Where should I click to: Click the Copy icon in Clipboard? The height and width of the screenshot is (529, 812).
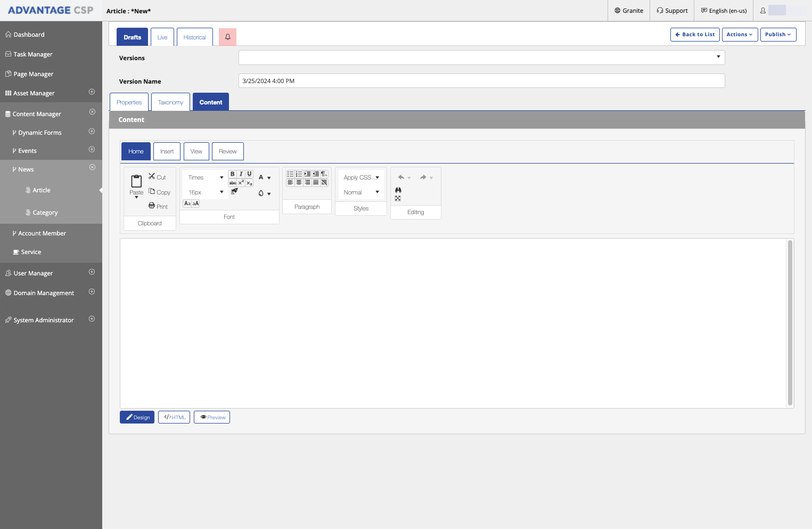pos(152,191)
